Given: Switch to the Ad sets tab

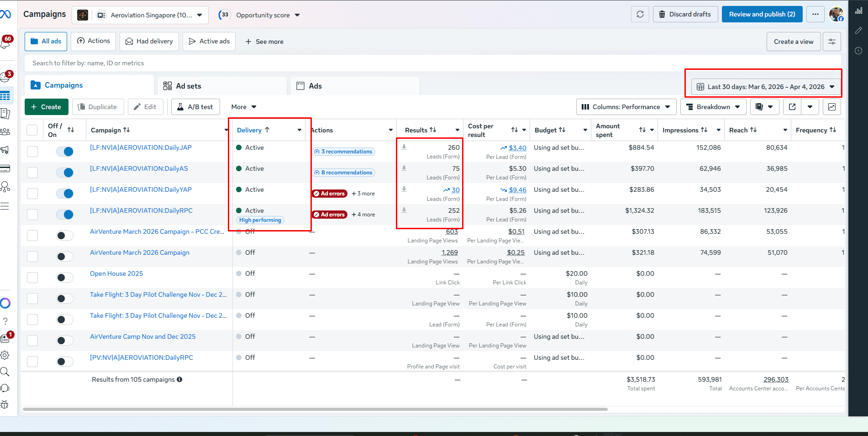Looking at the screenshot, I should pyautogui.click(x=222, y=86).
